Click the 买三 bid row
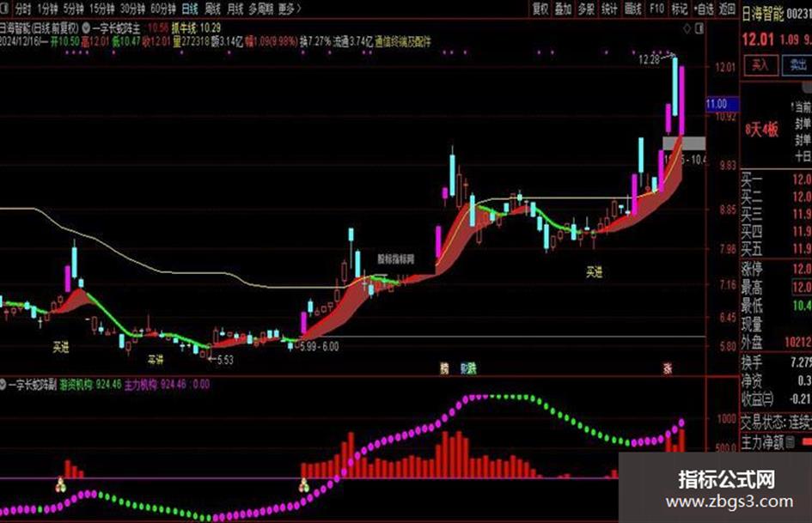Viewport: 812px width, 523px height. tap(776, 215)
